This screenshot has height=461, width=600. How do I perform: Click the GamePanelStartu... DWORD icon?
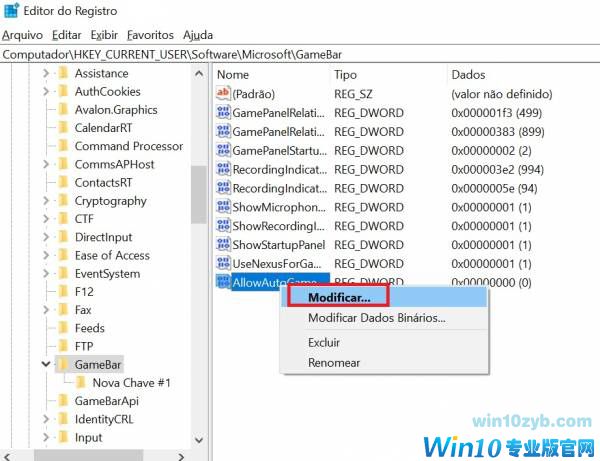(x=223, y=150)
